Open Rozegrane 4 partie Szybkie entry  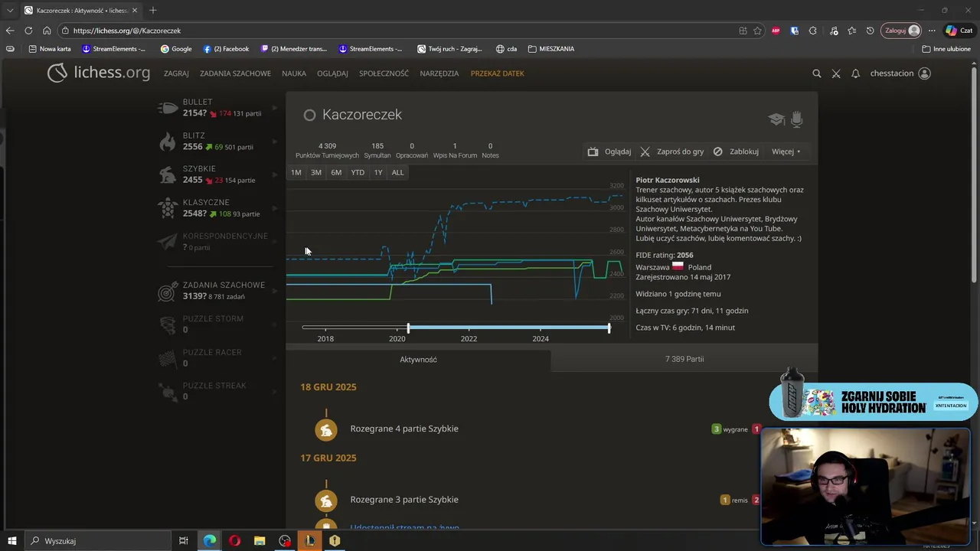[404, 429]
